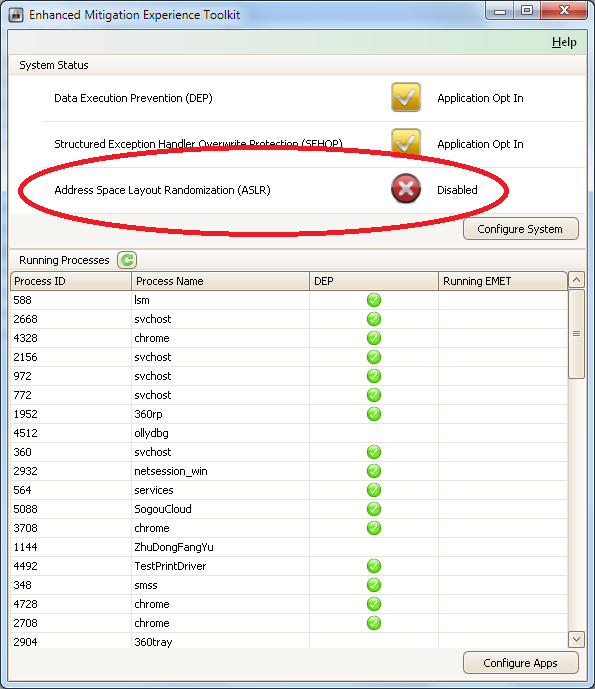Open the Help menu

pos(564,42)
